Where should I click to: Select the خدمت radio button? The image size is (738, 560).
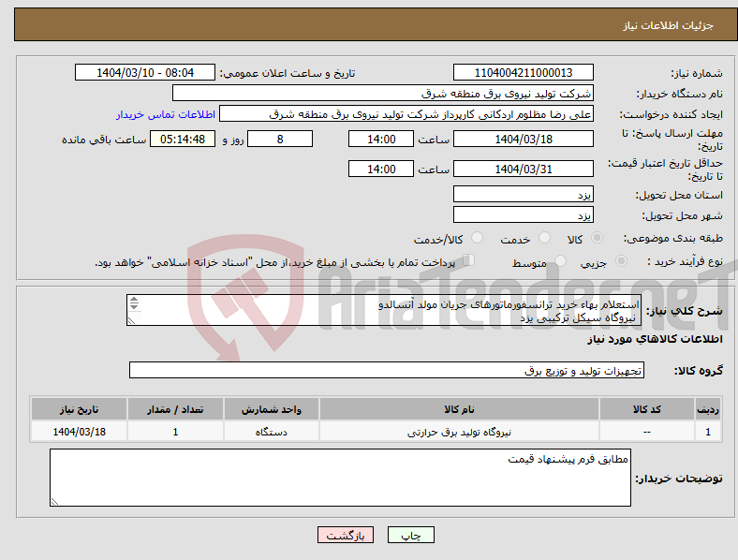[x=544, y=238]
